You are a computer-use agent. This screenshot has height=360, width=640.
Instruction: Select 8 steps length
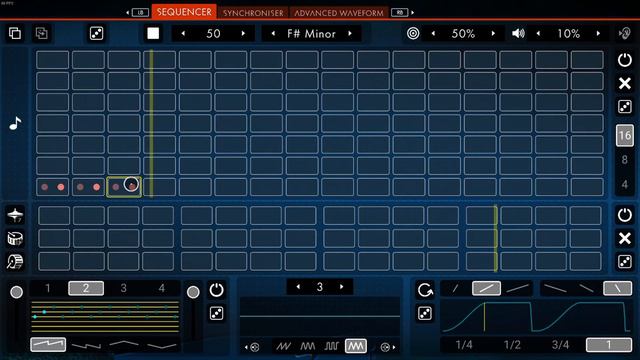click(x=624, y=160)
